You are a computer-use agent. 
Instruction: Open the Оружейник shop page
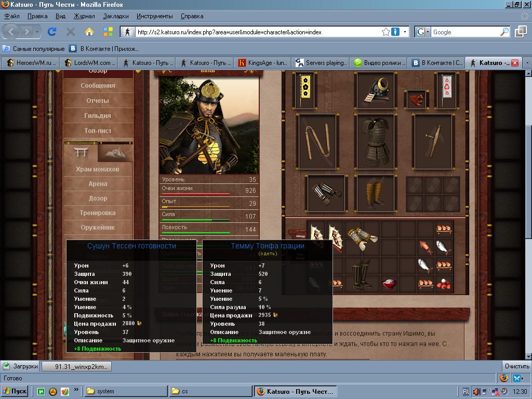point(98,228)
